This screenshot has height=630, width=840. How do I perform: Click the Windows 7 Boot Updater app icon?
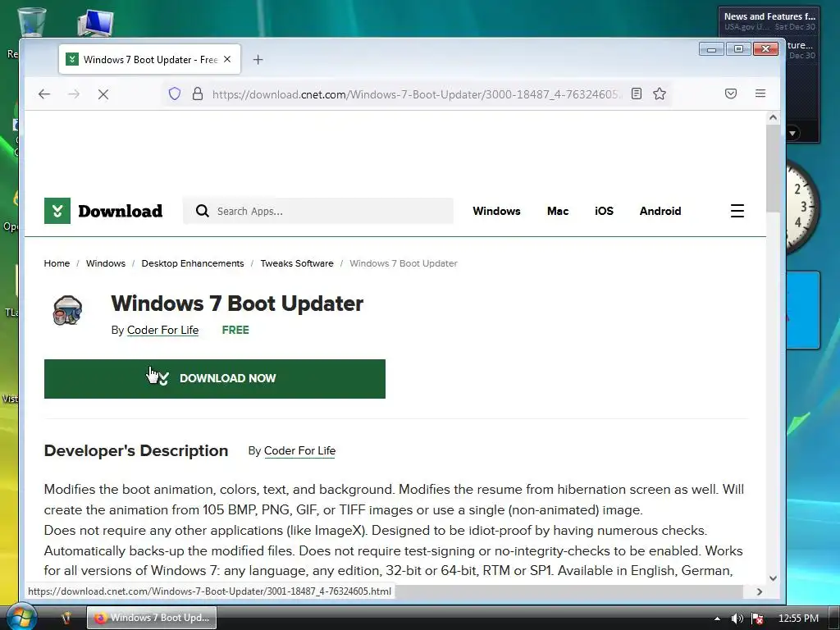click(67, 310)
